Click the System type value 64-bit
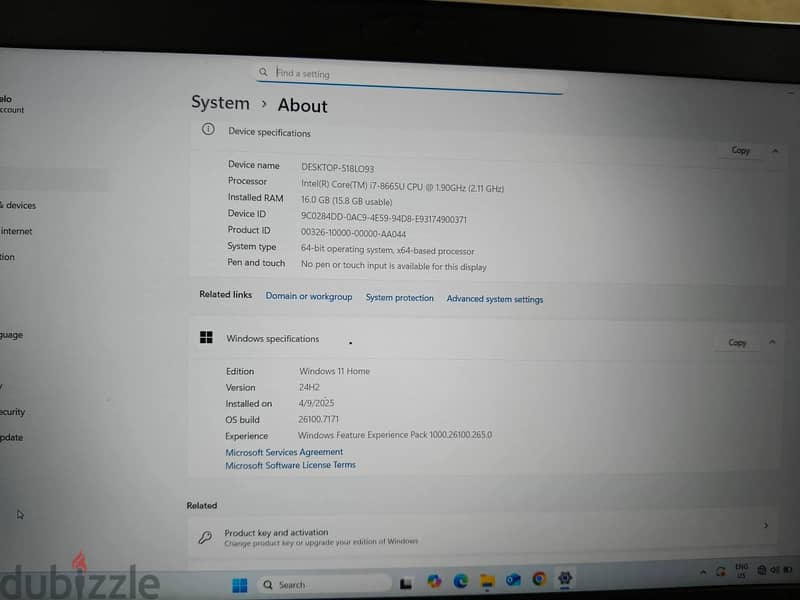800x600 pixels. pyautogui.click(x=387, y=250)
